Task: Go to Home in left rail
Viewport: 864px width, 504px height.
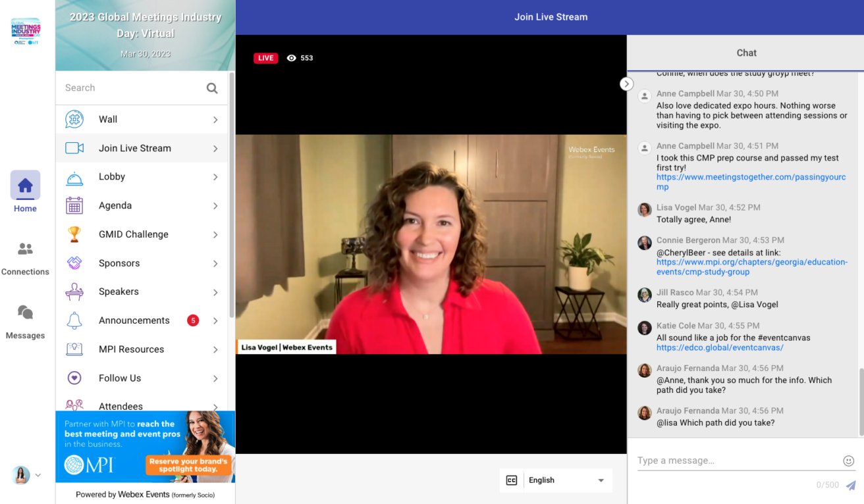Action: [x=25, y=192]
